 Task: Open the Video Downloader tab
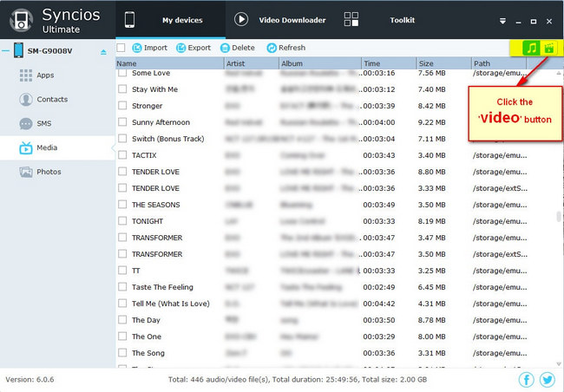click(280, 19)
